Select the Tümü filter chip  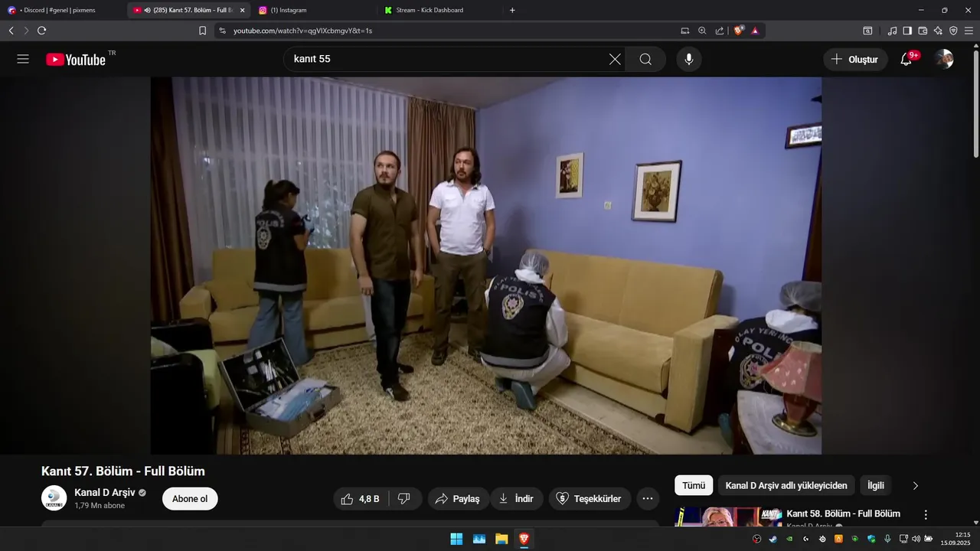coord(694,485)
